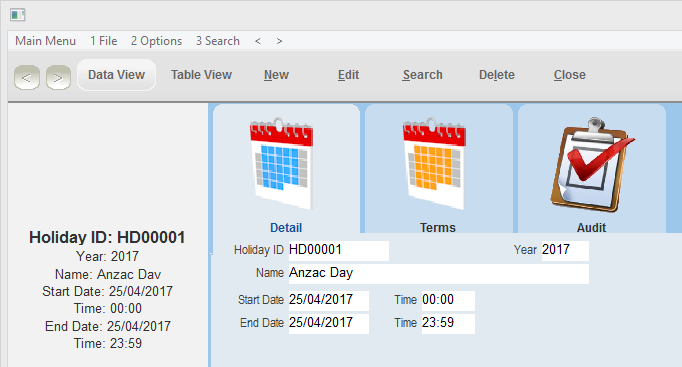Click summary text Name: Anzac Day
Viewport: 682px width, 367px height.
pyautogui.click(x=108, y=274)
